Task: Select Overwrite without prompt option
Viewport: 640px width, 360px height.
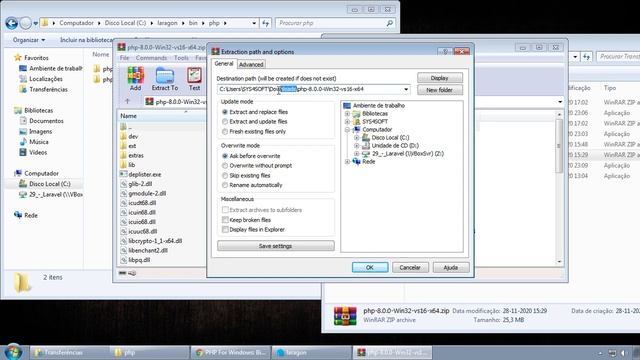Action: pyautogui.click(x=225, y=166)
